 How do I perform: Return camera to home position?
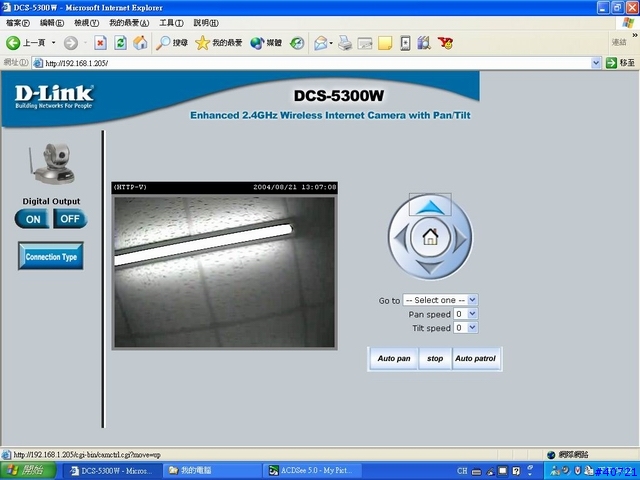coord(430,237)
